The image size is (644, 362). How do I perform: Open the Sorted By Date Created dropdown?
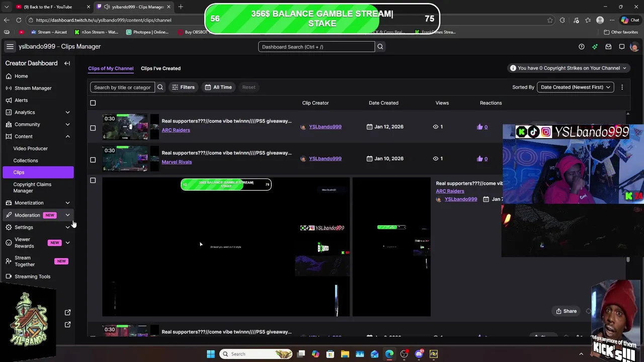click(x=576, y=87)
